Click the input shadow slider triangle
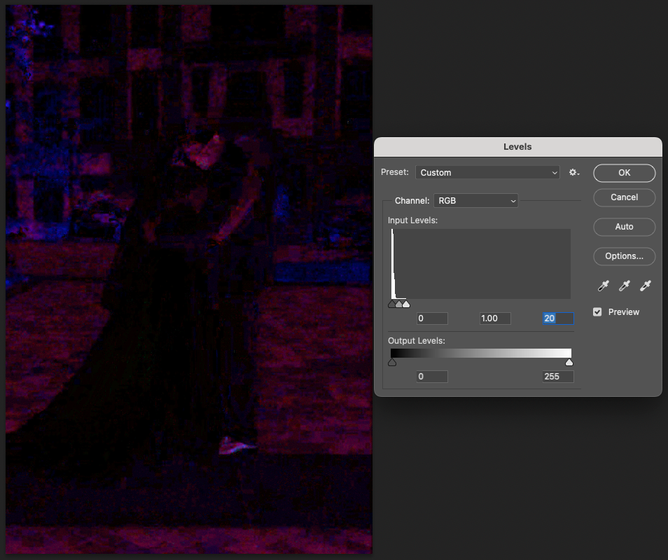Screen dimensions: 668x560 [392, 304]
